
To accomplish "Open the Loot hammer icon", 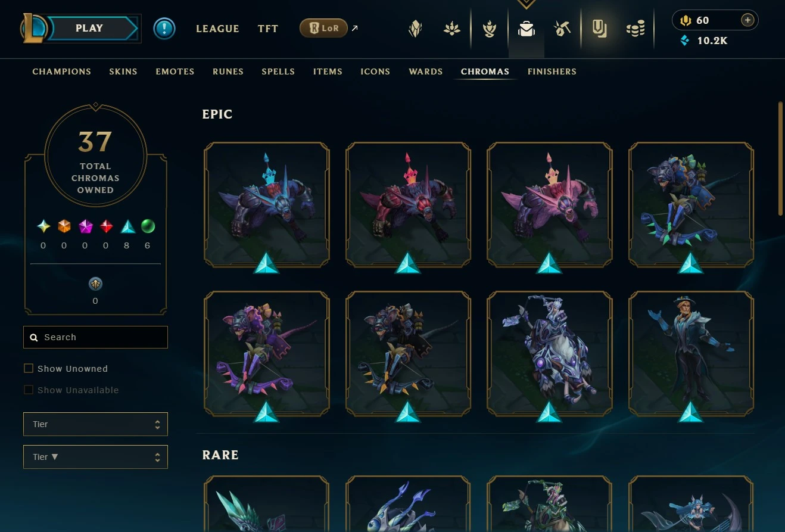I will [562, 29].
